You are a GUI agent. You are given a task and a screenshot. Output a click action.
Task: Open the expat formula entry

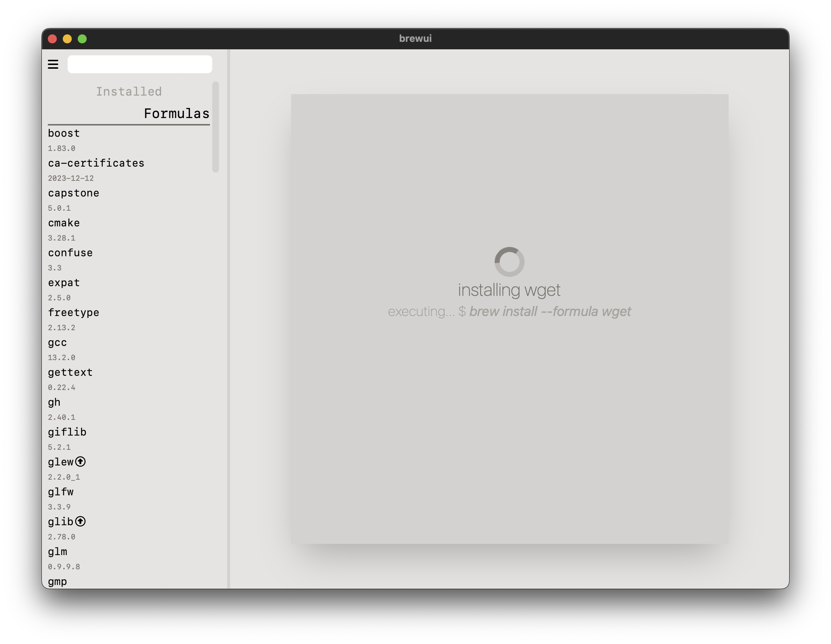coord(64,283)
